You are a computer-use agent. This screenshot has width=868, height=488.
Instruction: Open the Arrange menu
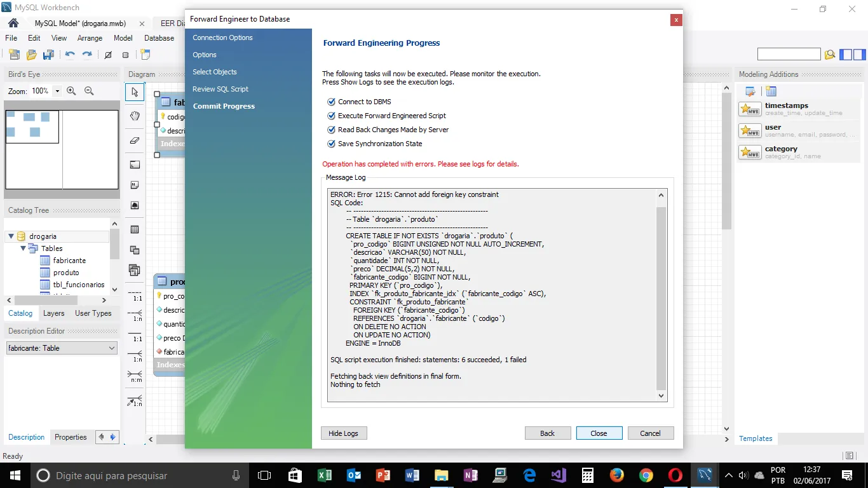coord(90,38)
